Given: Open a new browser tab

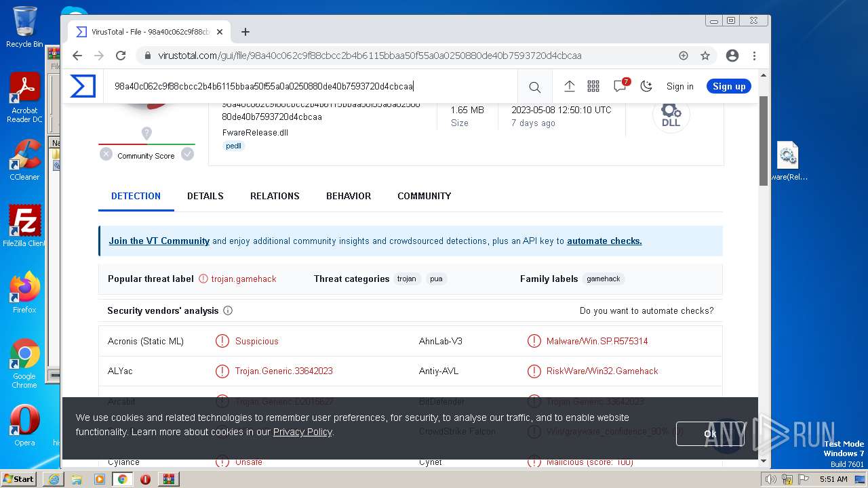Looking at the screenshot, I should [245, 32].
